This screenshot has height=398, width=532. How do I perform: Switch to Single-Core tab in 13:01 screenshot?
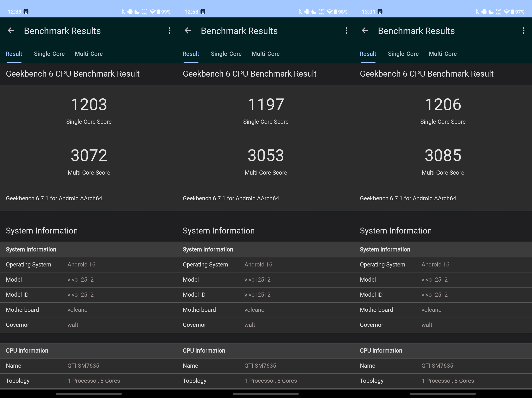[403, 54]
